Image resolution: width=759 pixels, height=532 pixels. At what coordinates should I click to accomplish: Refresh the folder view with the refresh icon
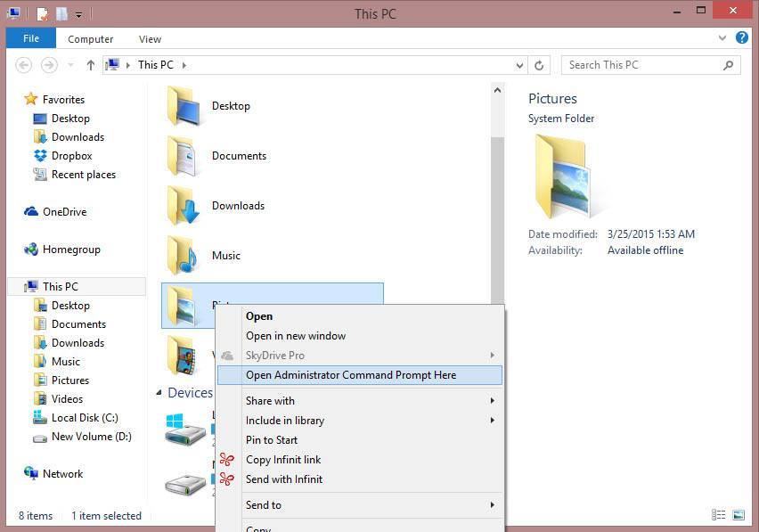[539, 64]
